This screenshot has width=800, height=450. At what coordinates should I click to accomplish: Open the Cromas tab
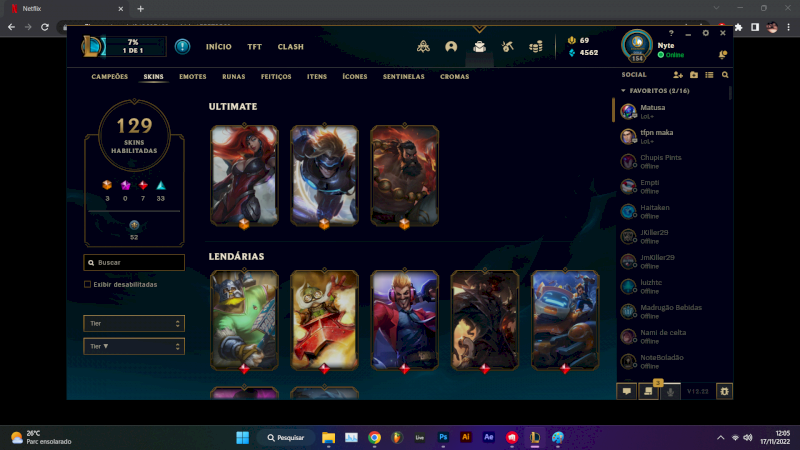[455, 77]
